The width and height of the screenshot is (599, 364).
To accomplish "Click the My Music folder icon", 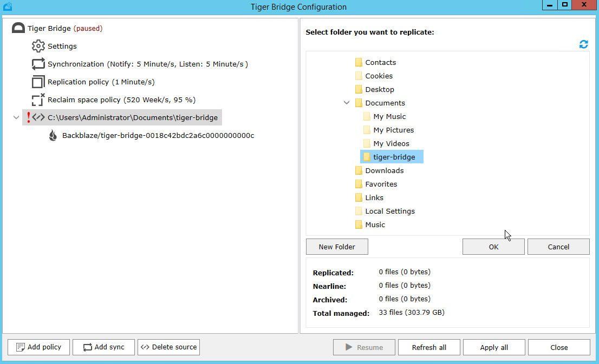I will click(x=367, y=116).
